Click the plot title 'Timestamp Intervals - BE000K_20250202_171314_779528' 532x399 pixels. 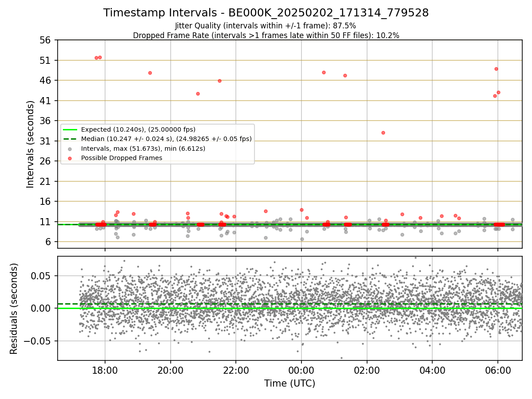(x=266, y=13)
